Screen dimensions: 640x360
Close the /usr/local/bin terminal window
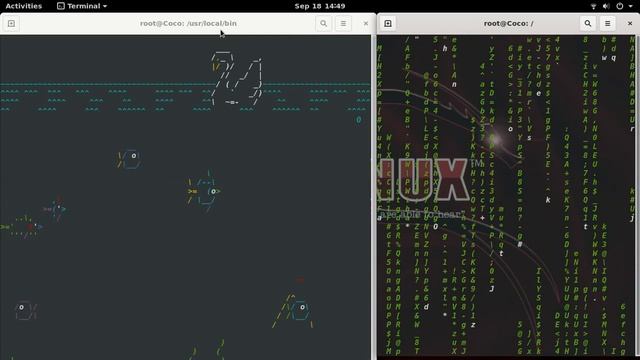click(366, 24)
